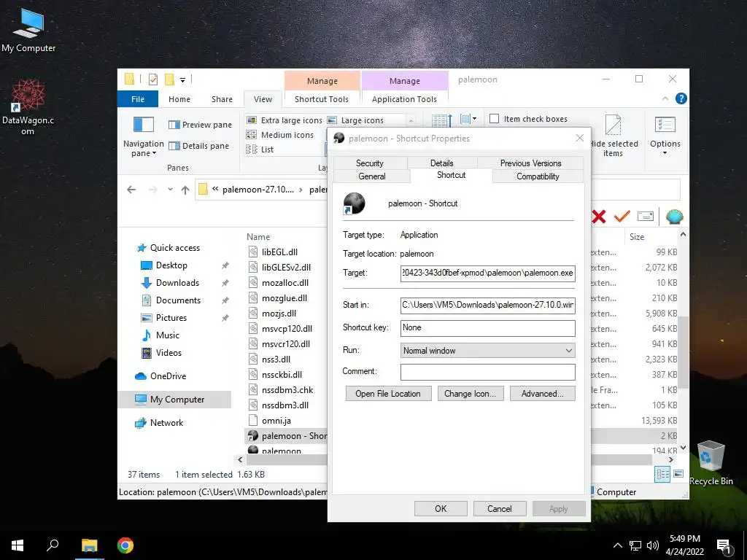The image size is (747, 560).
Task: Open the Recycle Bin on desktop
Action: click(x=711, y=462)
